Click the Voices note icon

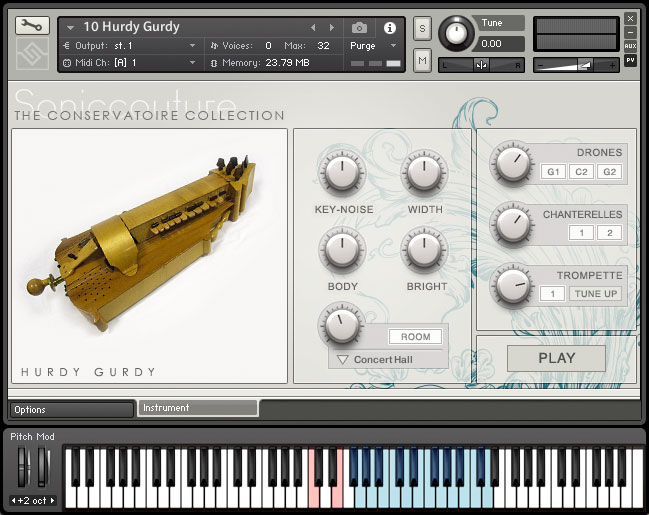tap(214, 46)
